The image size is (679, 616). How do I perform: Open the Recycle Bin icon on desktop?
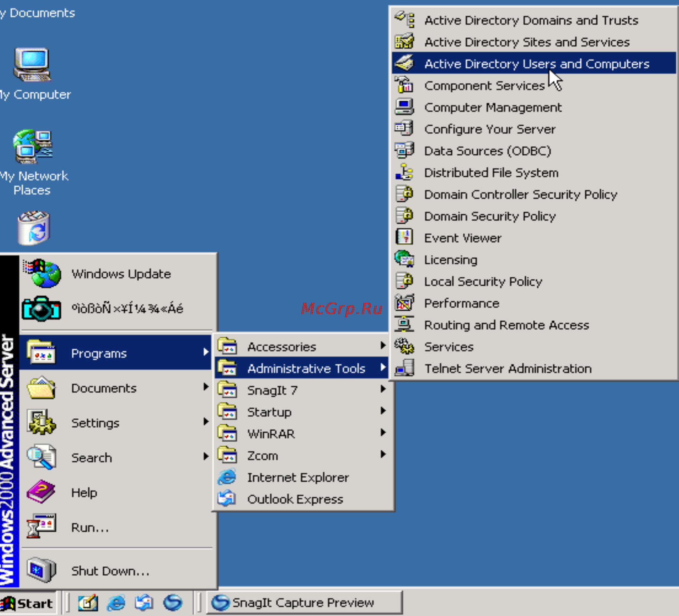[x=33, y=228]
